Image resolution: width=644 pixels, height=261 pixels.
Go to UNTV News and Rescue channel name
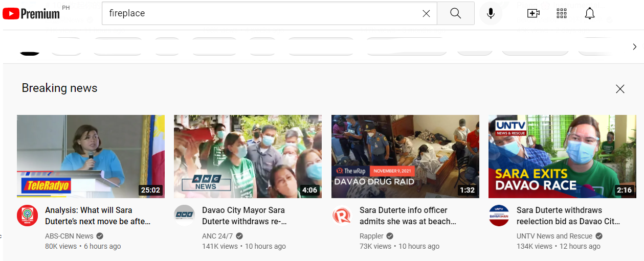point(554,236)
